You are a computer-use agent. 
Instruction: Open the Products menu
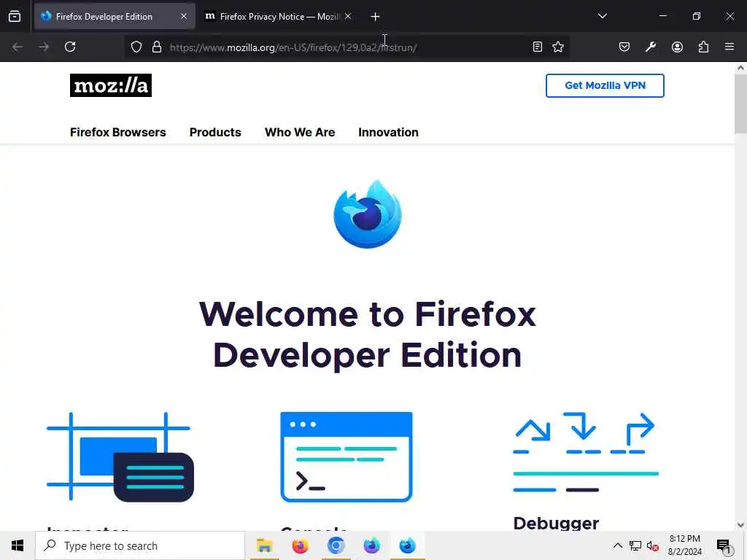[215, 133]
